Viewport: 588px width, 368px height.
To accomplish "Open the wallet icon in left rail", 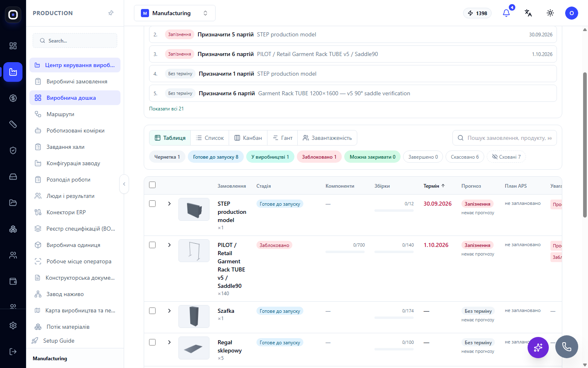I will click(13, 281).
